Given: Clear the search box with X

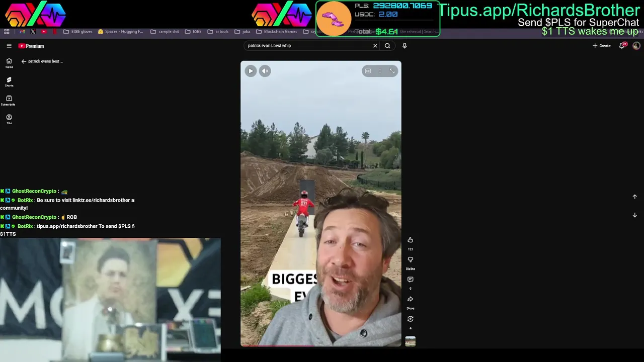Looking at the screenshot, I should click(375, 46).
